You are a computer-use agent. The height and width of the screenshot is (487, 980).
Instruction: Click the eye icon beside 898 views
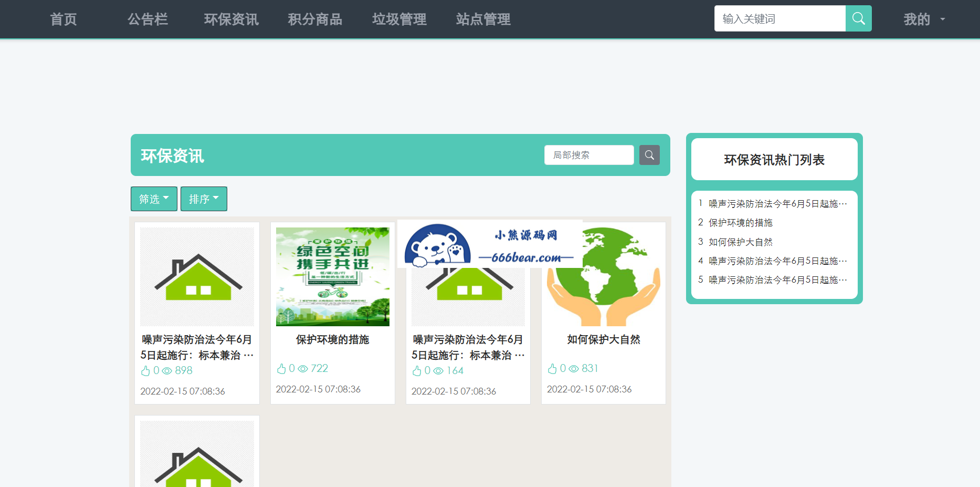point(167,371)
